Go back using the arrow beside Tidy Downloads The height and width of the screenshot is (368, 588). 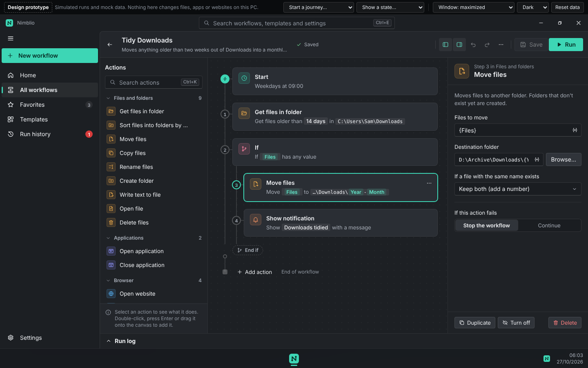(x=110, y=45)
